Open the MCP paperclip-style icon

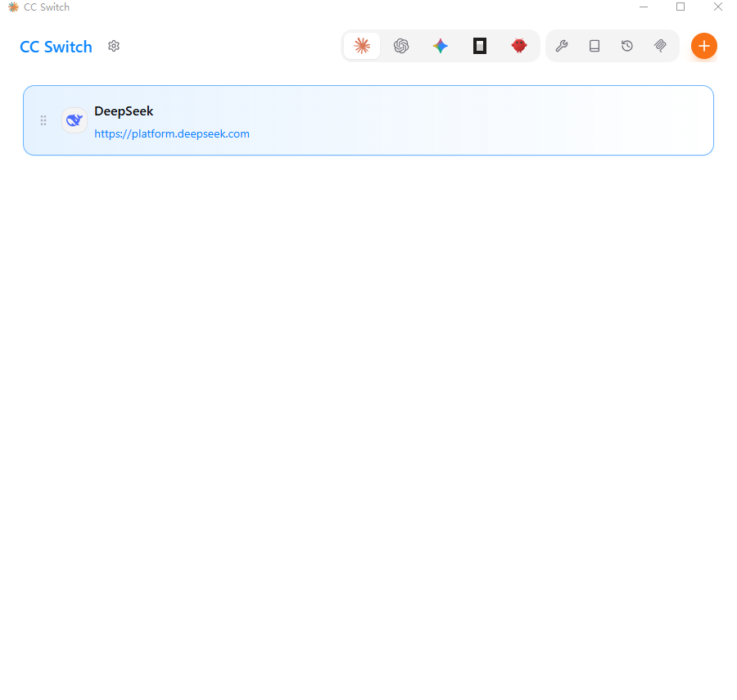point(660,46)
